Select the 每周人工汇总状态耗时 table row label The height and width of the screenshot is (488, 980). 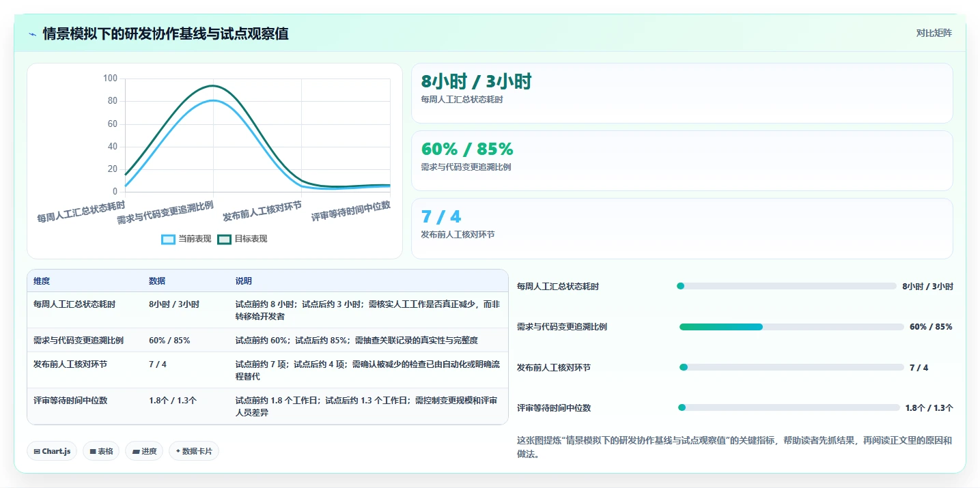pos(74,304)
